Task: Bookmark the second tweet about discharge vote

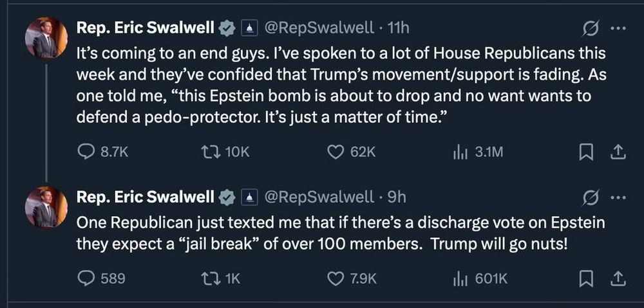Action: pos(587,278)
